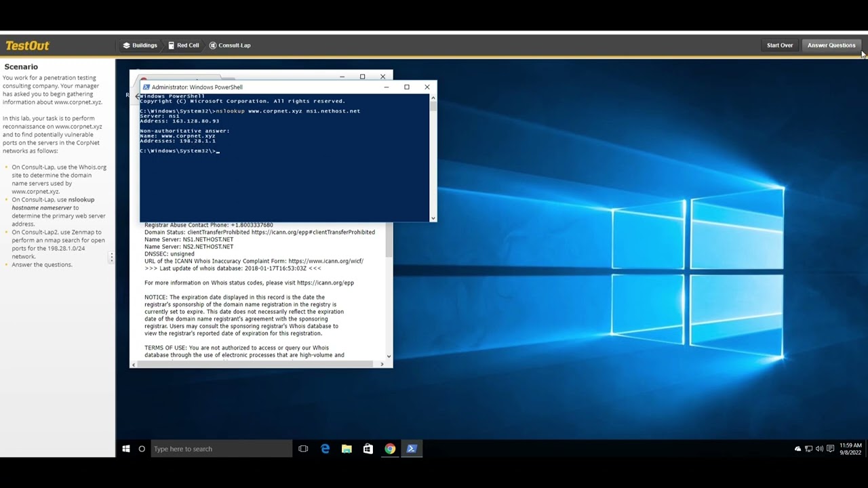Go to Buildings in the breadcrumb
This screenshot has height=488, width=868.
(x=140, y=45)
